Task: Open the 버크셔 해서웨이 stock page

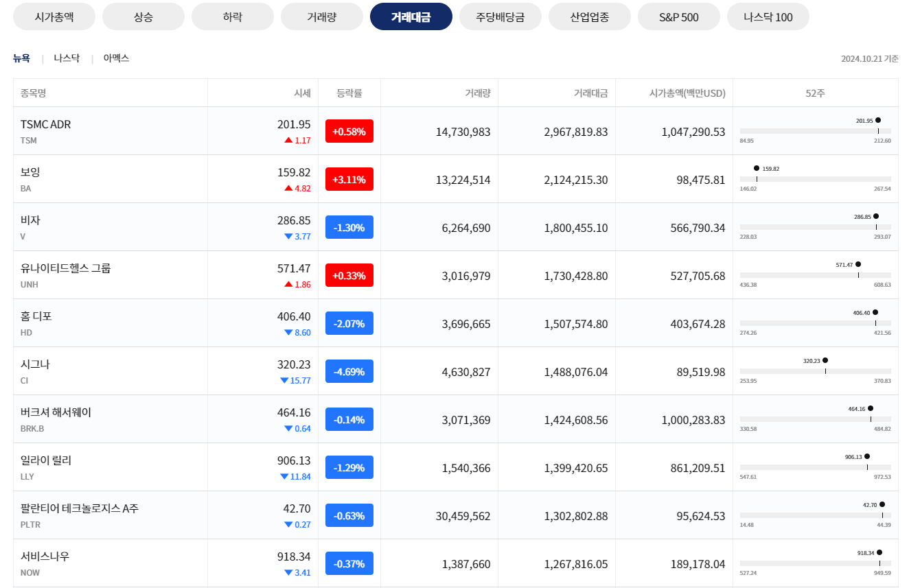Action: [x=56, y=412]
